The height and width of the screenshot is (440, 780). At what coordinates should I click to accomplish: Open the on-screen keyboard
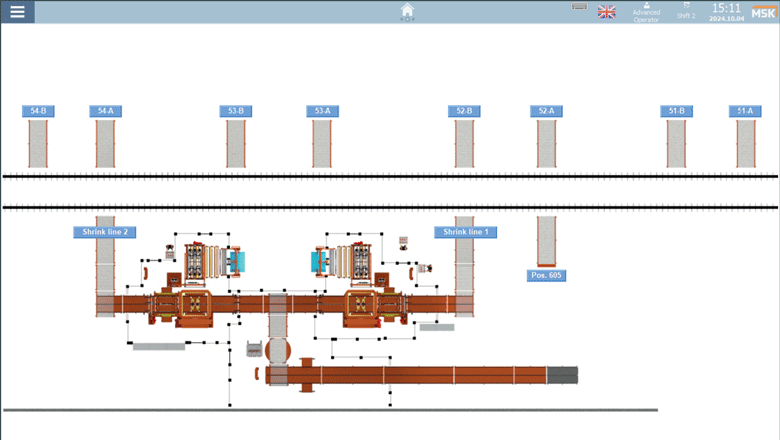point(579,7)
